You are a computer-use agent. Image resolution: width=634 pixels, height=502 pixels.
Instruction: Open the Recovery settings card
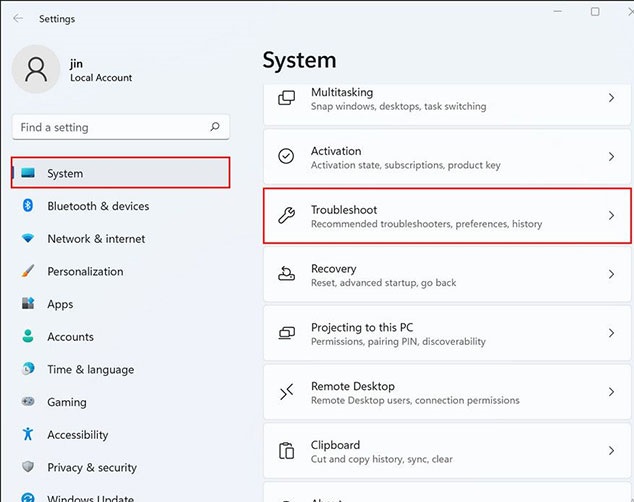pyautogui.click(x=447, y=274)
